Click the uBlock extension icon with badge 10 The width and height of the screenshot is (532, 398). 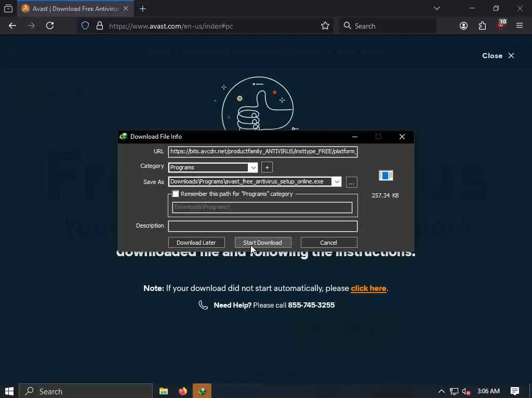[x=501, y=25]
